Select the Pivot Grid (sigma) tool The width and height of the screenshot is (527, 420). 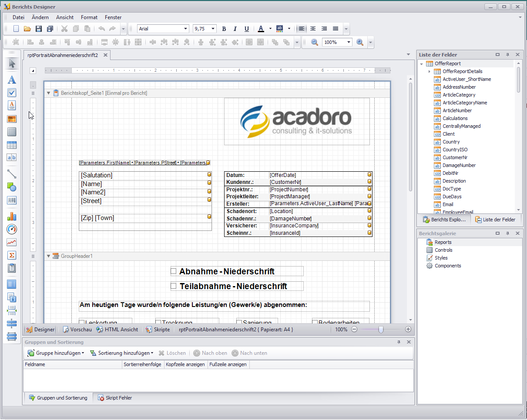[x=12, y=255]
